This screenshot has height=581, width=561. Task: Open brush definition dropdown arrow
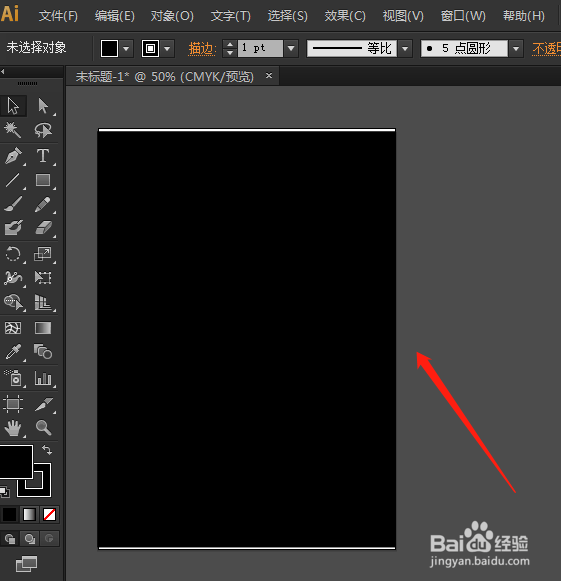516,49
